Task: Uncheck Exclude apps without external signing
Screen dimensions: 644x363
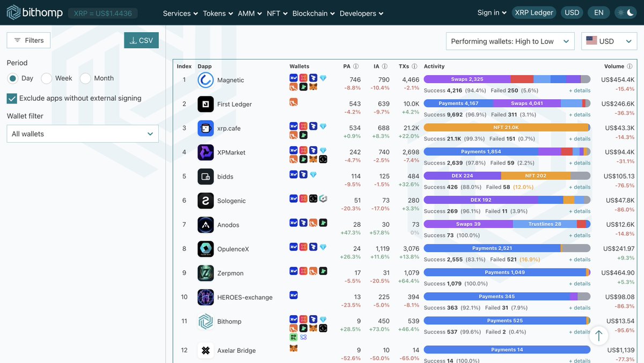Action: [x=12, y=98]
